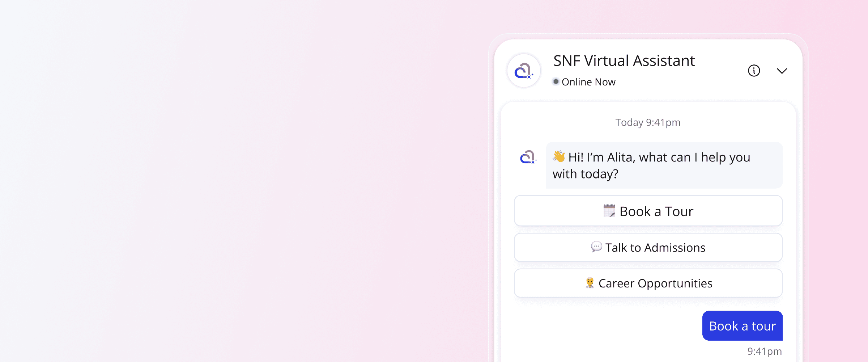Click the SNF Virtual Assistant title
The image size is (868, 362).
click(x=624, y=60)
